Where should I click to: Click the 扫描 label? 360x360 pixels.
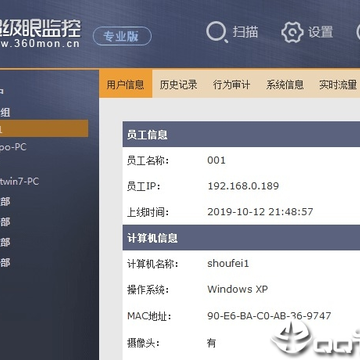pos(246,32)
